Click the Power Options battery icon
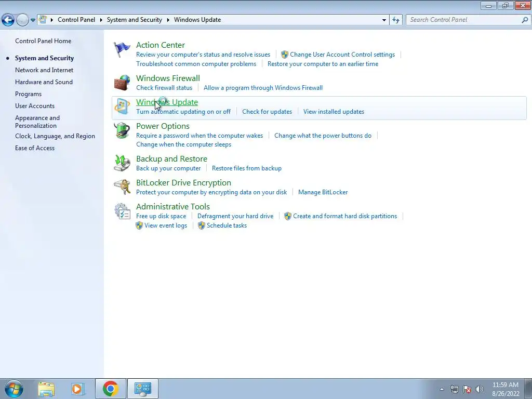Screen dimensions: 532x399 coord(122,130)
